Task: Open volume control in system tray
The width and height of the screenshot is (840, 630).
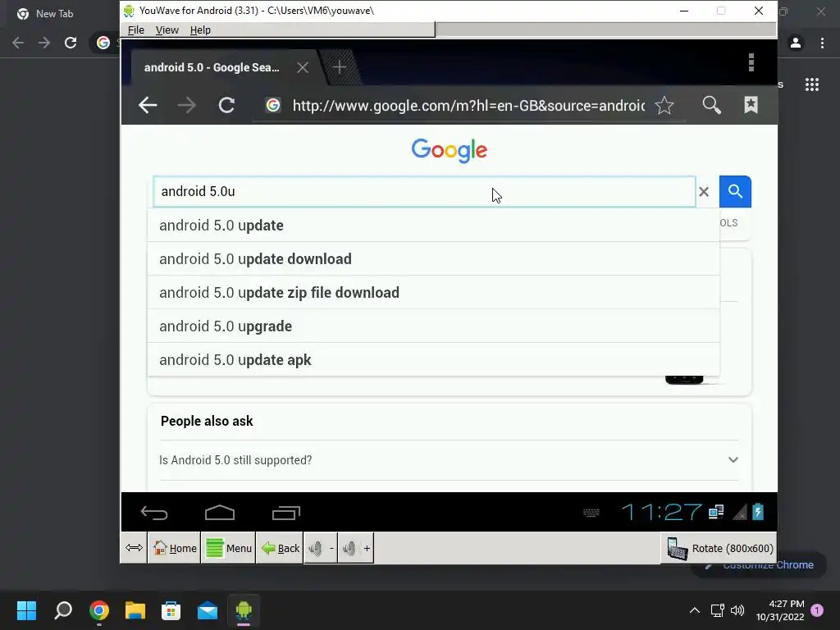Action: 737,610
